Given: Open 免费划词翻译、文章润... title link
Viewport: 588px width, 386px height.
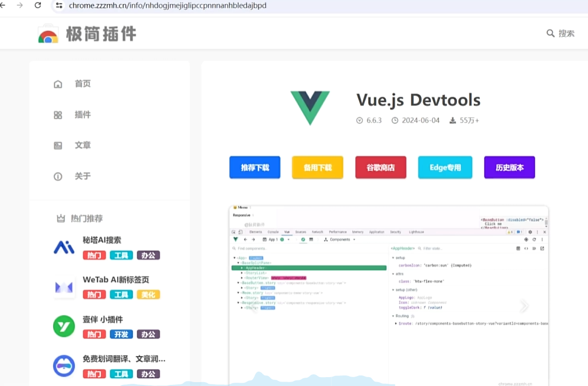Looking at the screenshot, I should point(124,359).
